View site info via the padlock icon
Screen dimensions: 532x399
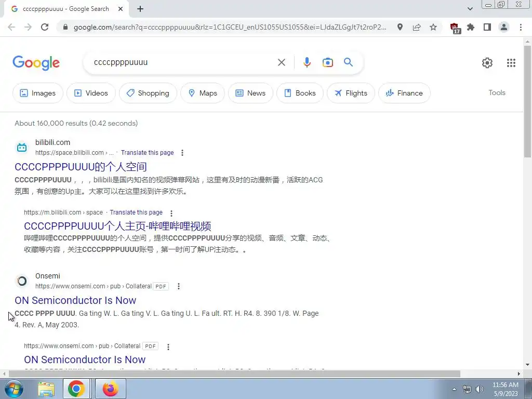click(x=65, y=27)
